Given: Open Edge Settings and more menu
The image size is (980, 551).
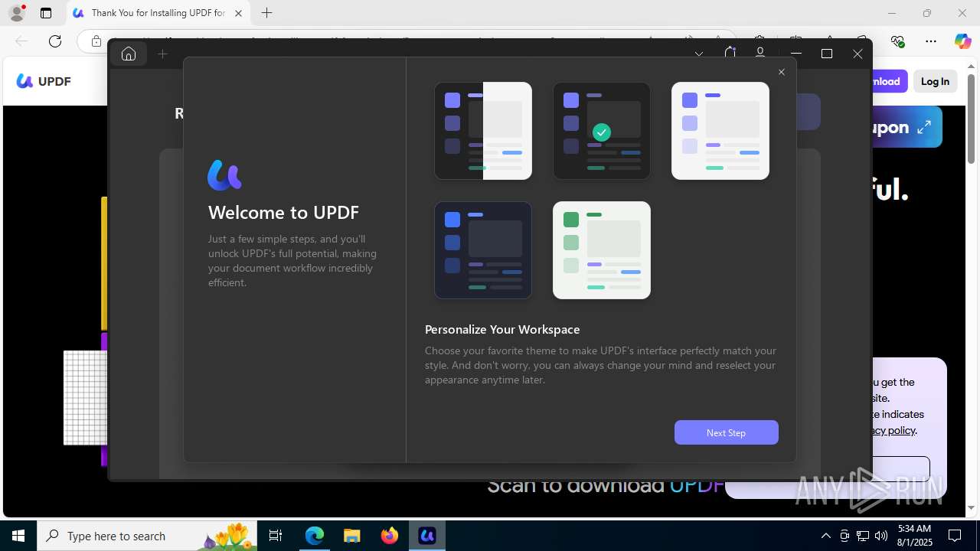Looking at the screenshot, I should point(931,41).
